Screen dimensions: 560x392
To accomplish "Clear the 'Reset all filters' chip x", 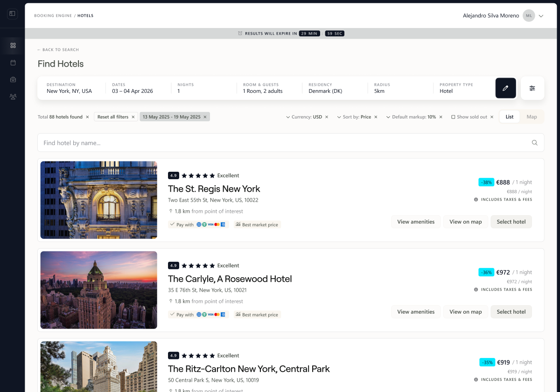I will pyautogui.click(x=133, y=117).
